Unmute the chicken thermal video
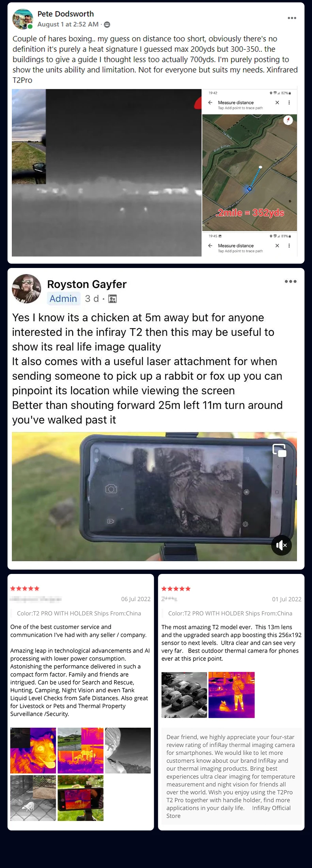The image size is (312, 868). [x=281, y=545]
